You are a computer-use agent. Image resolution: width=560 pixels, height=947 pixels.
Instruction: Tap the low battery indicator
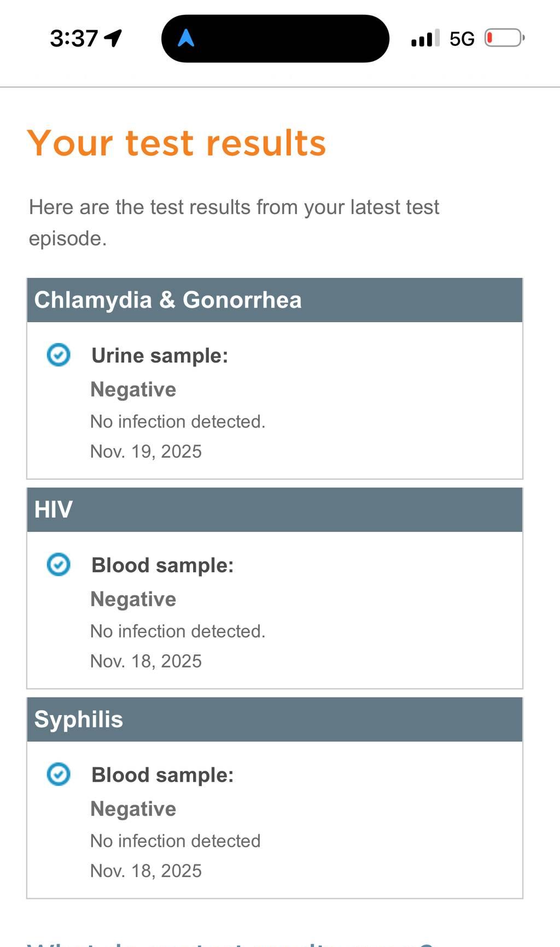(x=504, y=38)
